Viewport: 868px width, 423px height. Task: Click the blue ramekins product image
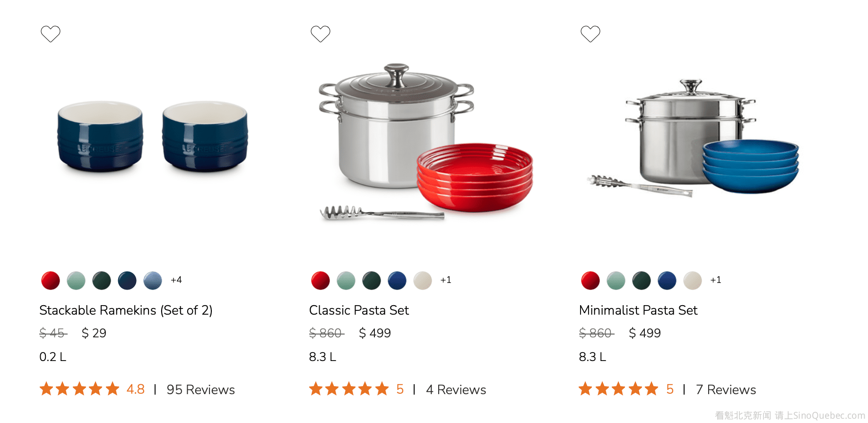(x=152, y=136)
